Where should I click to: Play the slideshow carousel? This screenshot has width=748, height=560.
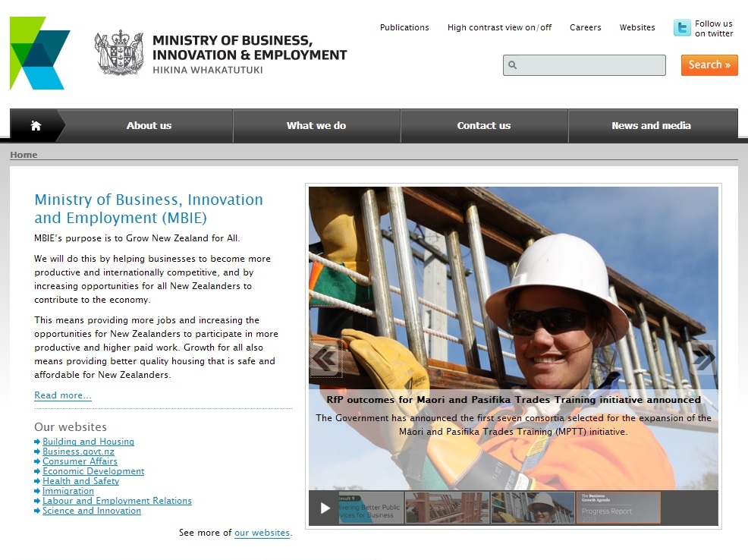pyautogui.click(x=325, y=508)
